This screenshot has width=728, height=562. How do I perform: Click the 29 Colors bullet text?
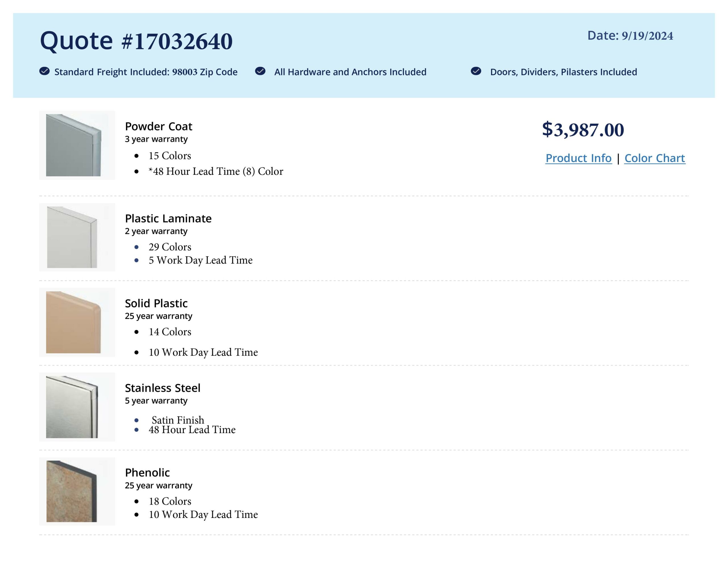coord(170,247)
